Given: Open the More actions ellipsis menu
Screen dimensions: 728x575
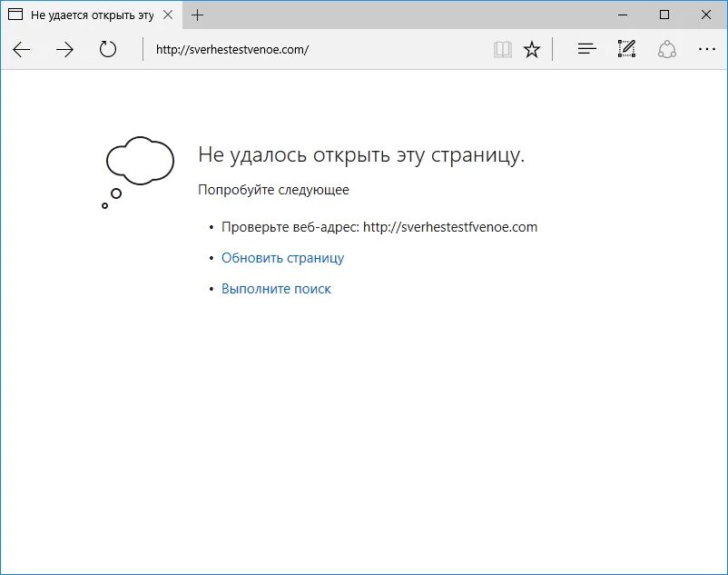Looking at the screenshot, I should pos(706,49).
